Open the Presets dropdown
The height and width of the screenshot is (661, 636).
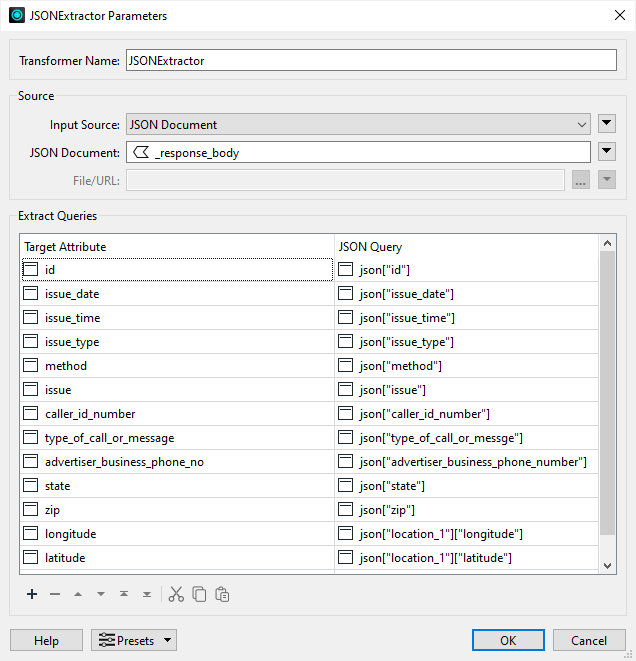pos(134,640)
